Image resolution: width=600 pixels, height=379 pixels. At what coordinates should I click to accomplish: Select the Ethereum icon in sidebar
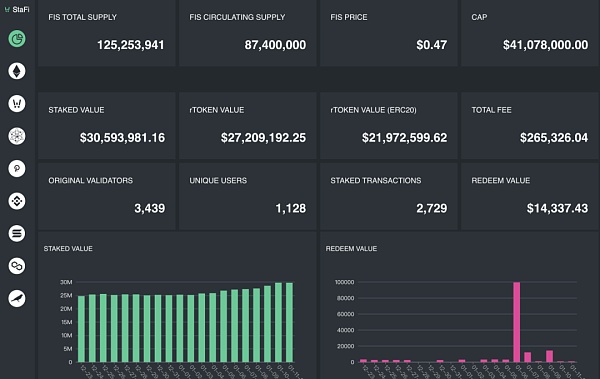pos(17,71)
